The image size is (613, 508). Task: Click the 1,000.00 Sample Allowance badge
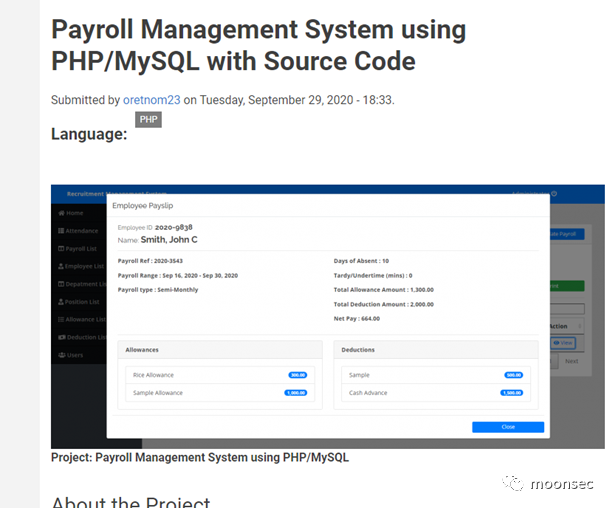296,393
